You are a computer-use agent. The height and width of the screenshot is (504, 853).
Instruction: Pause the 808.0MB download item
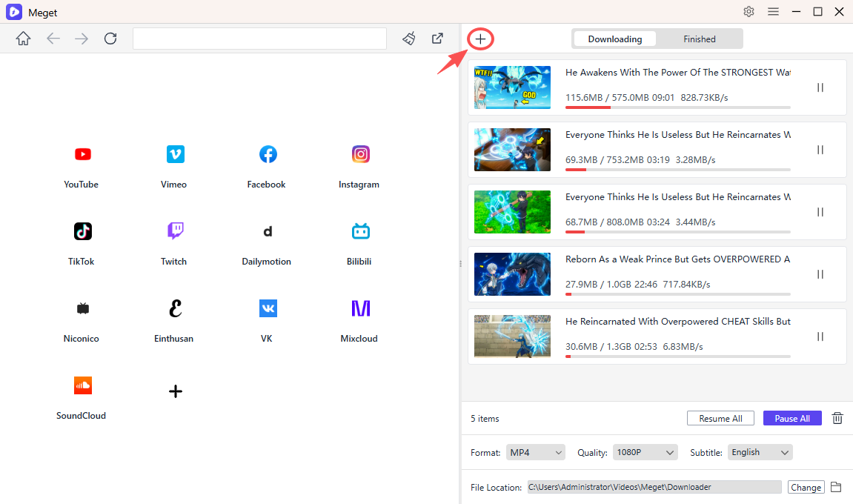[x=820, y=212]
